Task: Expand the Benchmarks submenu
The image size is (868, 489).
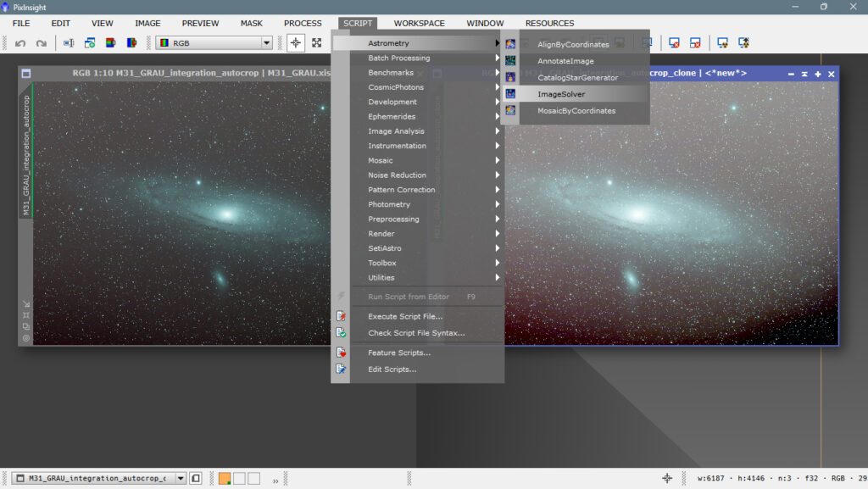Action: click(x=419, y=73)
